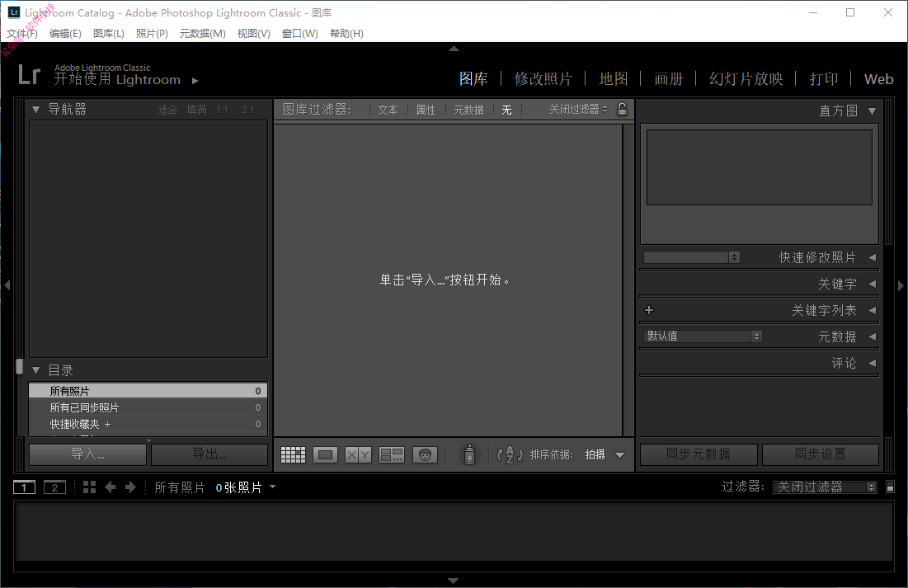
Task: Expand the 快速修改照片 panel
Action: tap(872, 257)
